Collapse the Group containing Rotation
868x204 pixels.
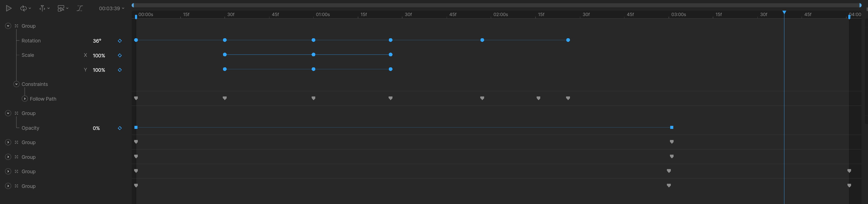(x=8, y=26)
